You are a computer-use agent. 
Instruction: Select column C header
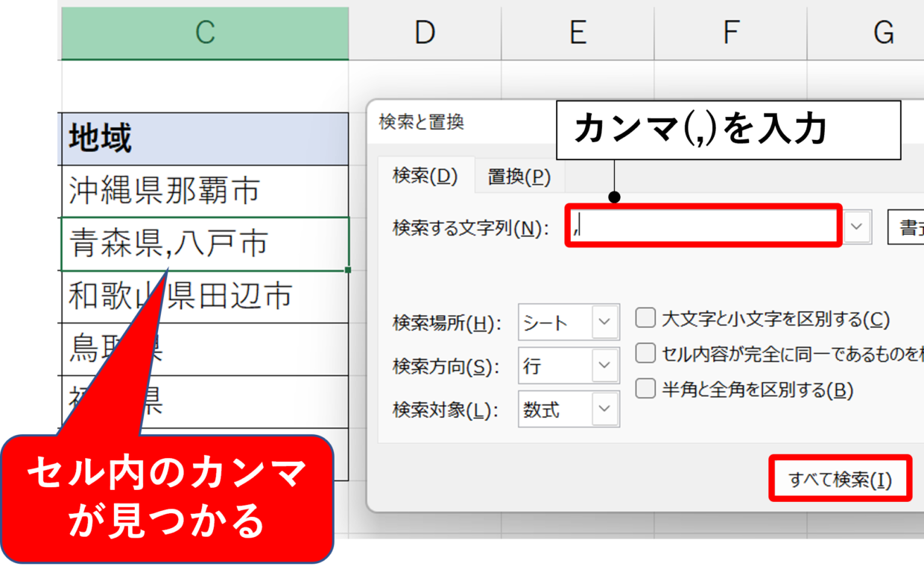204,33
